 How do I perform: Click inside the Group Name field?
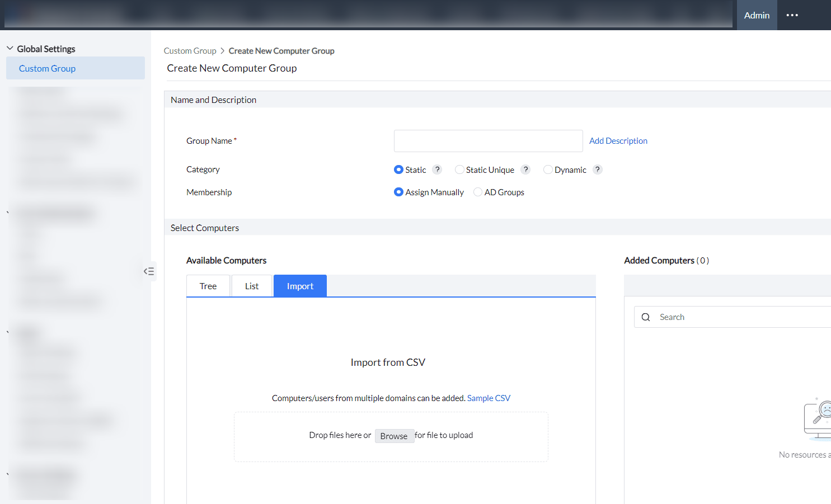point(487,140)
